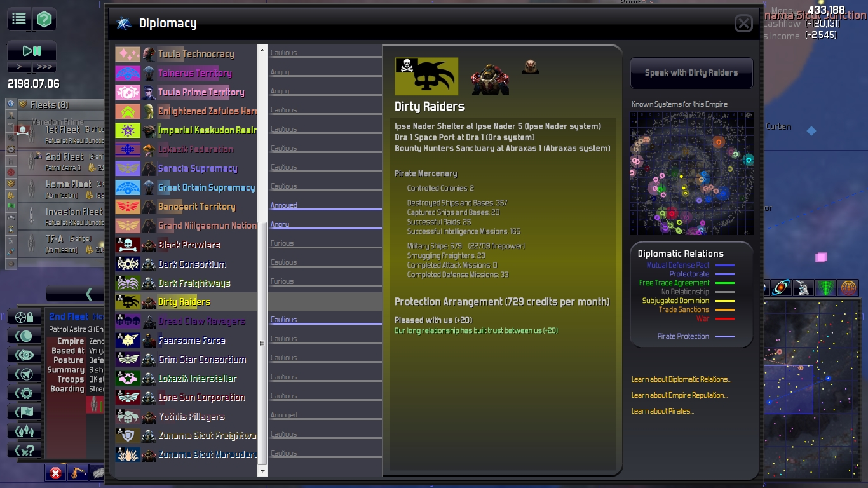The width and height of the screenshot is (868, 488).
Task: Select Dark Consortium pirate faction
Action: (186, 264)
